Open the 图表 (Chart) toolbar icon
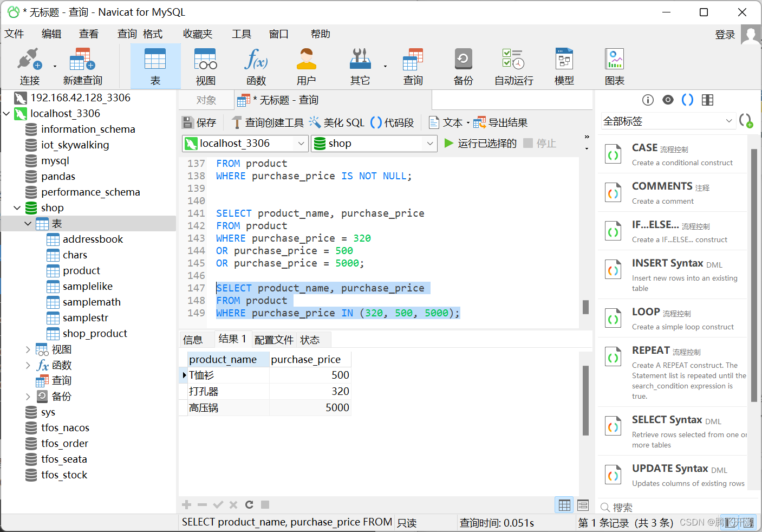Screen dimensions: 762x532 point(615,66)
